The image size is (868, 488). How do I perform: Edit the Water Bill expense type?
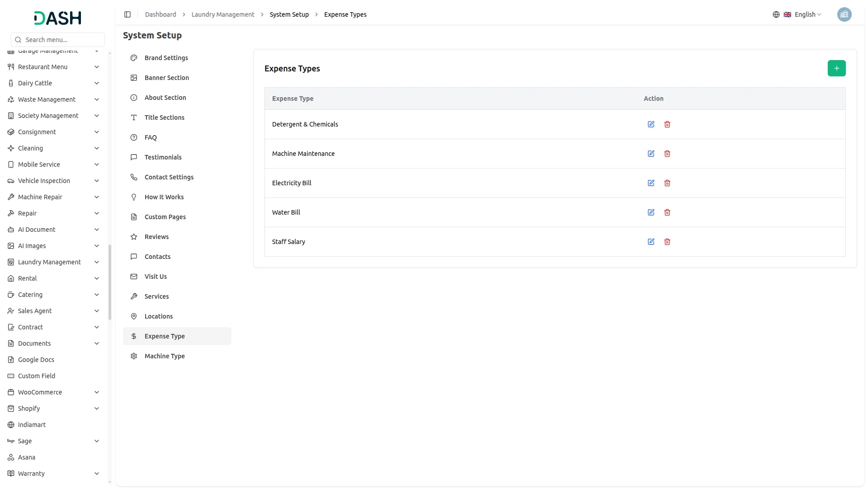click(651, 212)
